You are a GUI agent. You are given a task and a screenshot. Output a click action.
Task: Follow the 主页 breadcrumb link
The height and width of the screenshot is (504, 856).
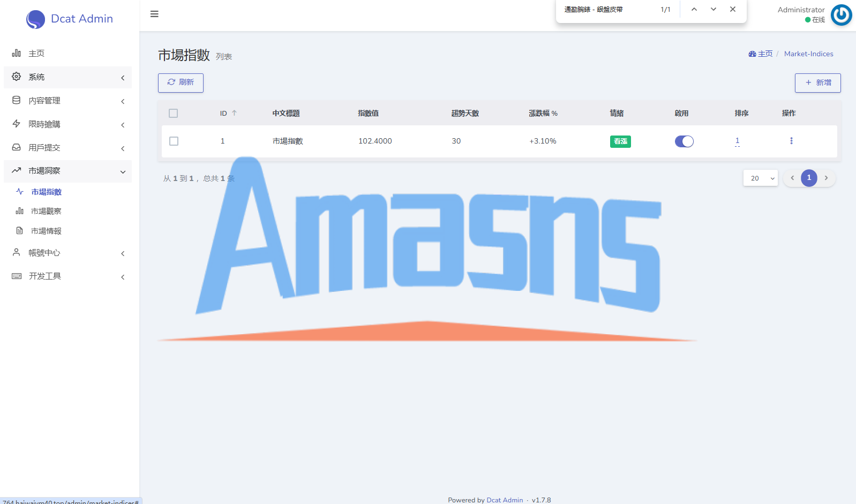(761, 54)
